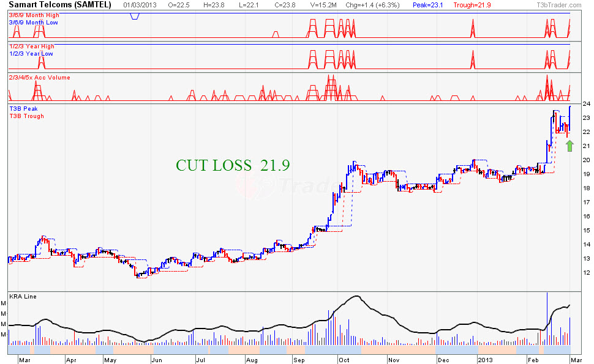594x364 pixels.
Task: Click the blue month-low dip marker in May
Action: 135,17
